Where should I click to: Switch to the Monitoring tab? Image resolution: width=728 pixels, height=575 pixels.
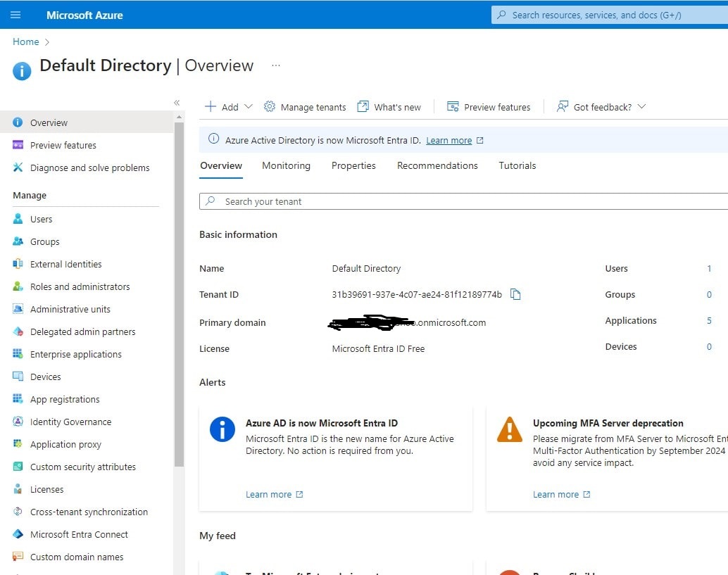pyautogui.click(x=286, y=165)
